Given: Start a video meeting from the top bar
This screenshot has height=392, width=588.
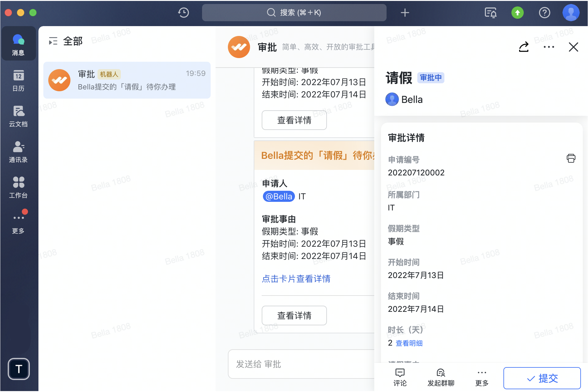Looking at the screenshot, I should click(490, 13).
